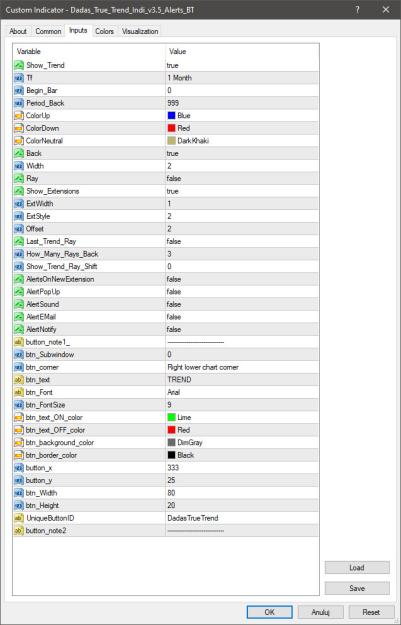Switch to the Common tab
The image size is (401, 625).
(x=48, y=31)
